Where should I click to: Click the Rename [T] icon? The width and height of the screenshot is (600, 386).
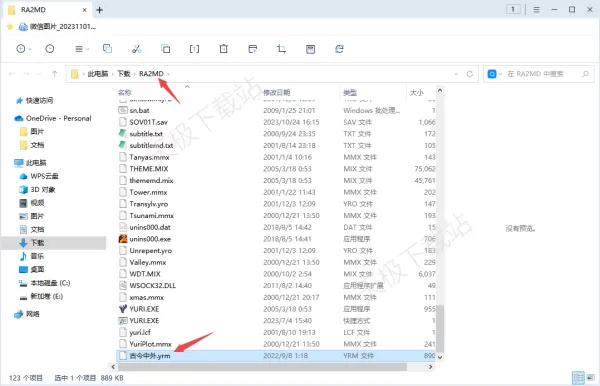(194, 49)
